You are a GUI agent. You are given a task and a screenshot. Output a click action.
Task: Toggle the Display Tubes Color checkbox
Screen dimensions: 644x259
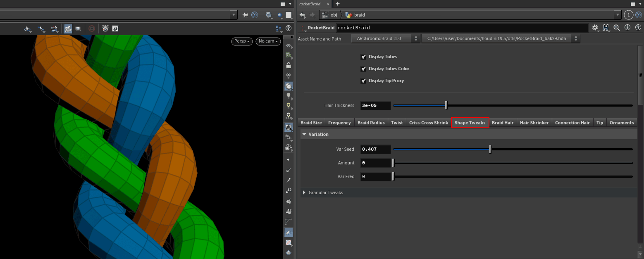(364, 69)
